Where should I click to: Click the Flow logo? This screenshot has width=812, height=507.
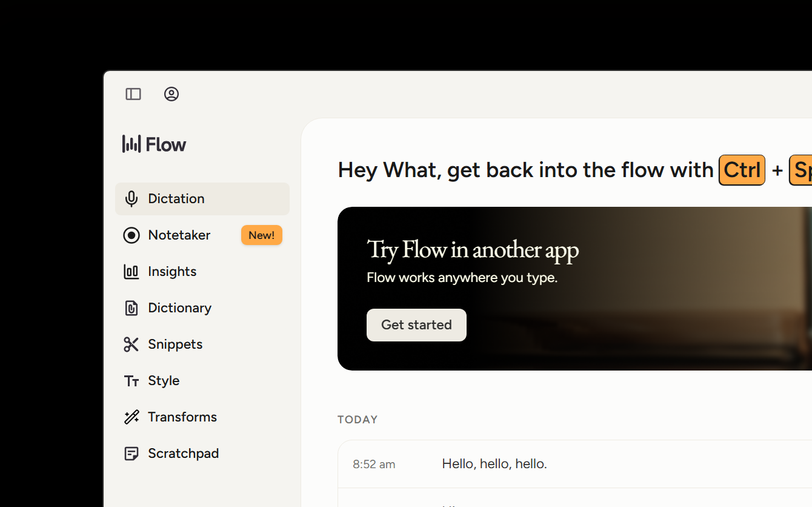point(154,144)
